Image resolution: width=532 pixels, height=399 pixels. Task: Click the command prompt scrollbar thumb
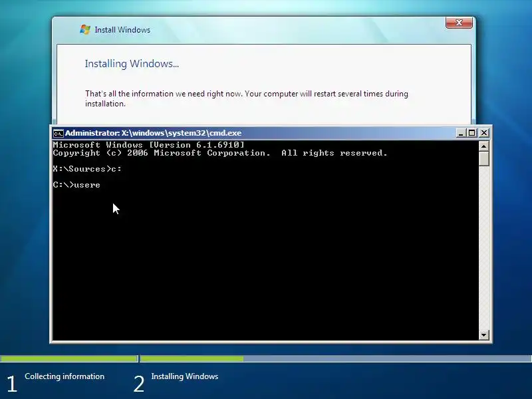point(484,159)
